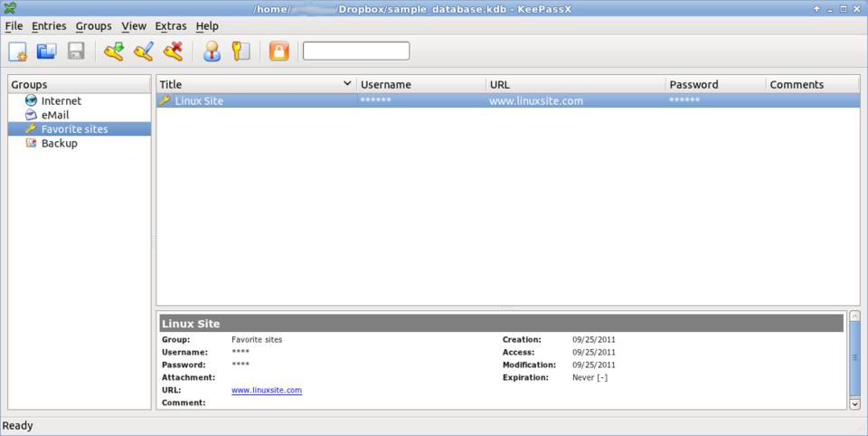
Task: Click the Groups panel header
Action: click(x=80, y=84)
